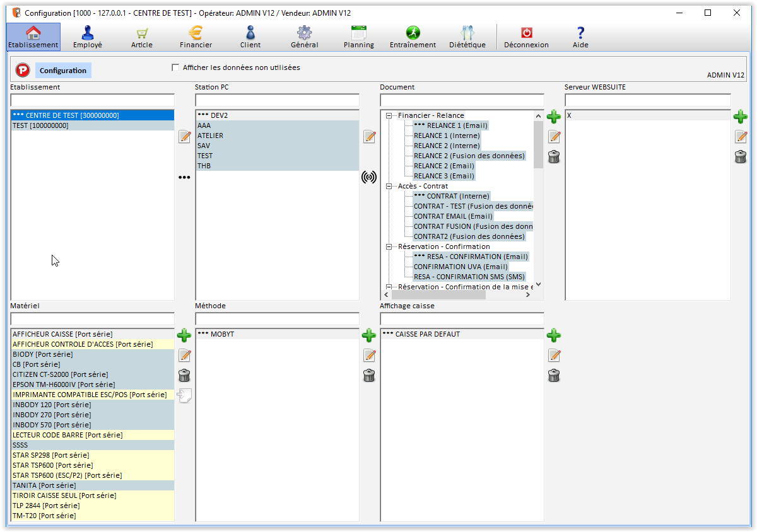Open the Employé toolbar section
Screen dimensions: 757x532
[x=87, y=37]
